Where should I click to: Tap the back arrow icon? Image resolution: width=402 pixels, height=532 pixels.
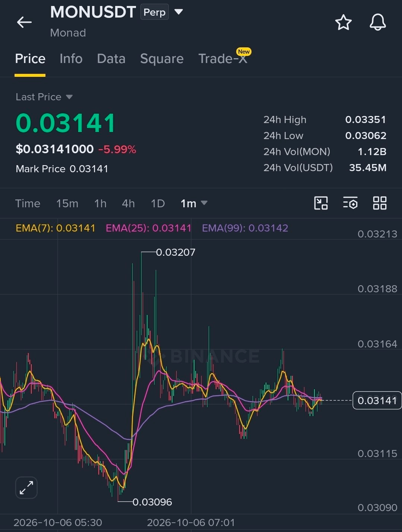click(25, 22)
